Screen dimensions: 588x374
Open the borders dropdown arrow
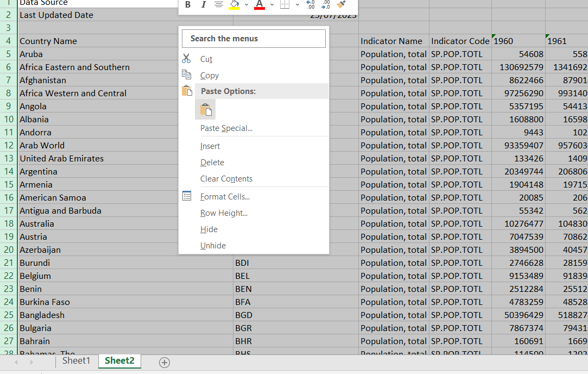pos(298,5)
